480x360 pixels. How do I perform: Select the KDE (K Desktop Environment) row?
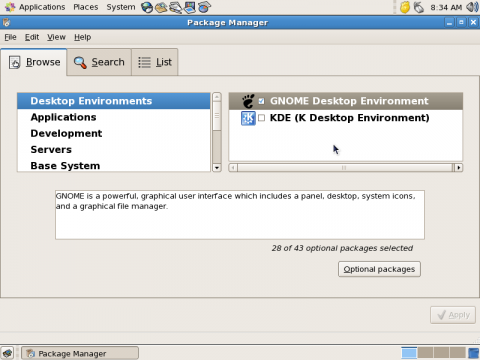(x=346, y=118)
